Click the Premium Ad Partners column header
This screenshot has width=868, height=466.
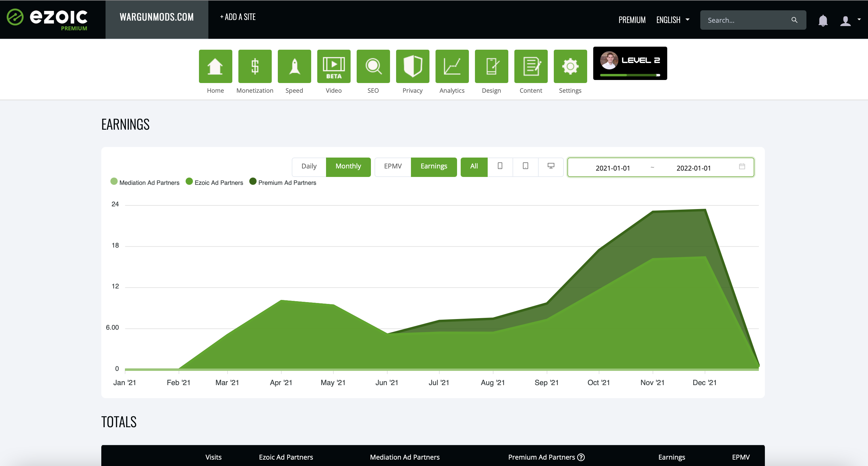tap(541, 457)
